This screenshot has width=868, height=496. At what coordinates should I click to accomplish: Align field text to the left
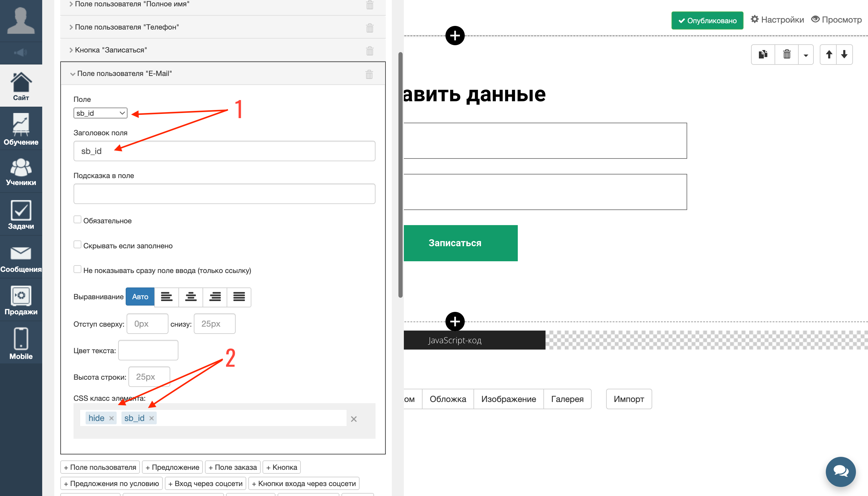(x=167, y=297)
